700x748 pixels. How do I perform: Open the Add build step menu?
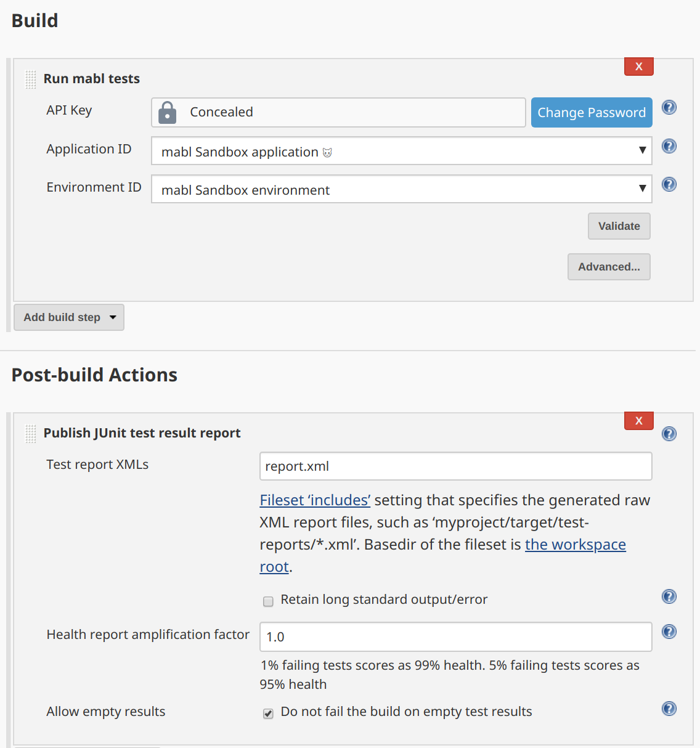(x=69, y=317)
